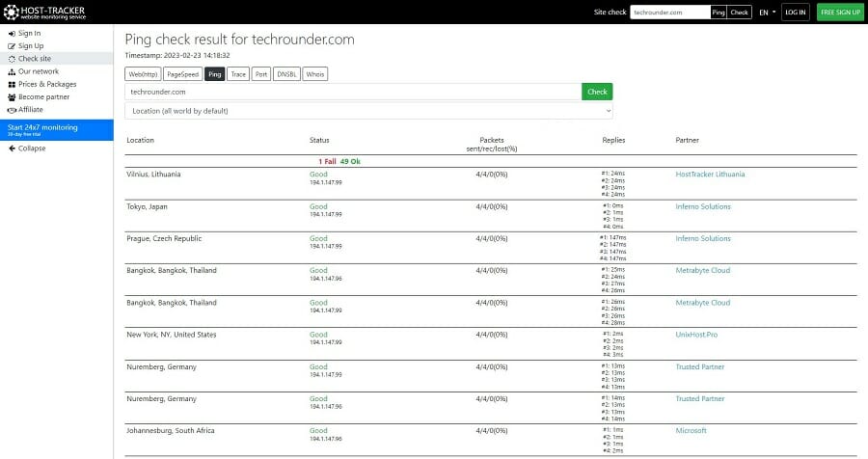This screenshot has width=868, height=459.
Task: Click the Our network icon
Action: tap(12, 71)
